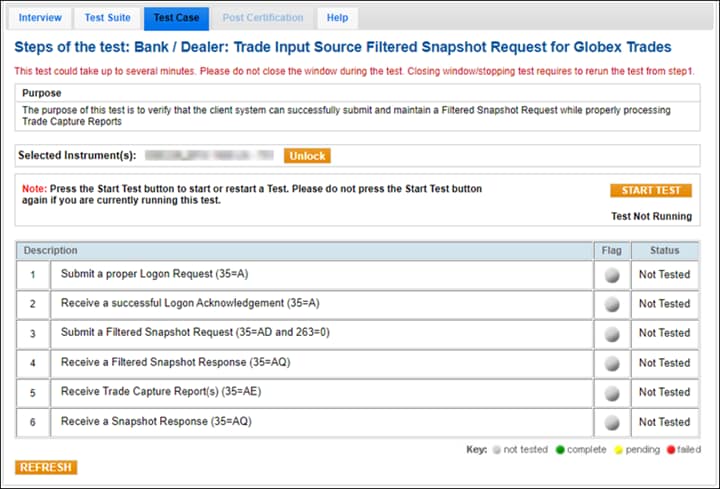Click flag icon for Filtered Snapshot Request step
The height and width of the screenshot is (489, 720).
pos(611,333)
